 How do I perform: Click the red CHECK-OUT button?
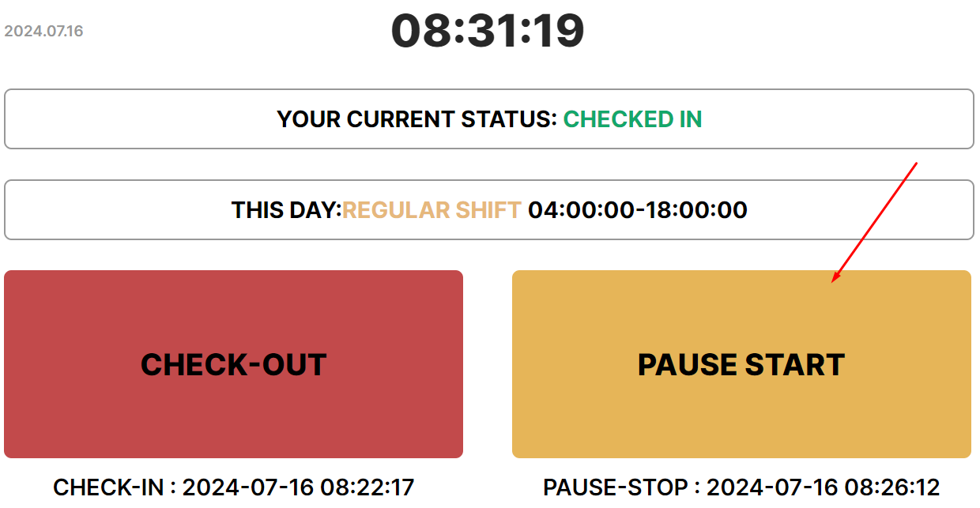pos(233,364)
